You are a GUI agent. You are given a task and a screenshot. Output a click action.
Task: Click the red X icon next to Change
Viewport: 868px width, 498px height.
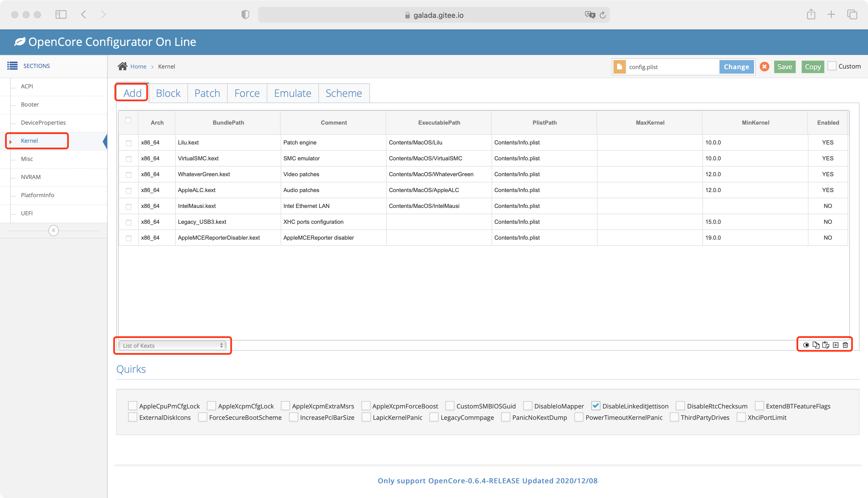tap(764, 67)
